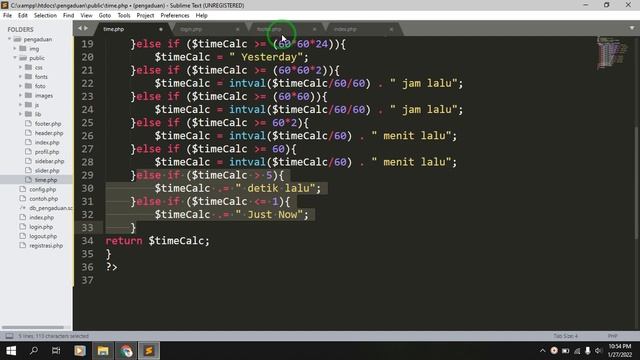Click the code minimap preview
This screenshot has width=640, height=360.
point(612,53)
